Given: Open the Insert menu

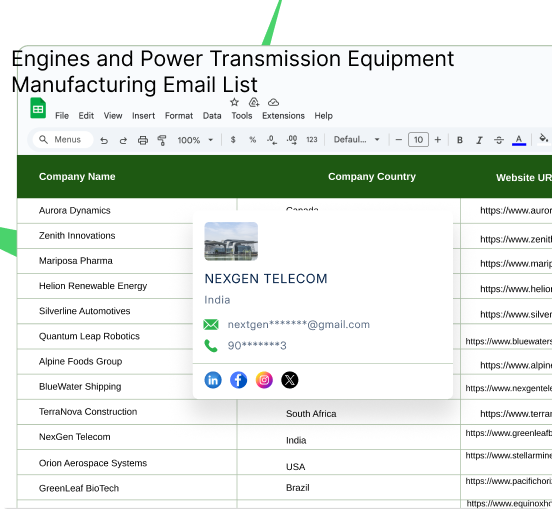Looking at the screenshot, I should 143,116.
